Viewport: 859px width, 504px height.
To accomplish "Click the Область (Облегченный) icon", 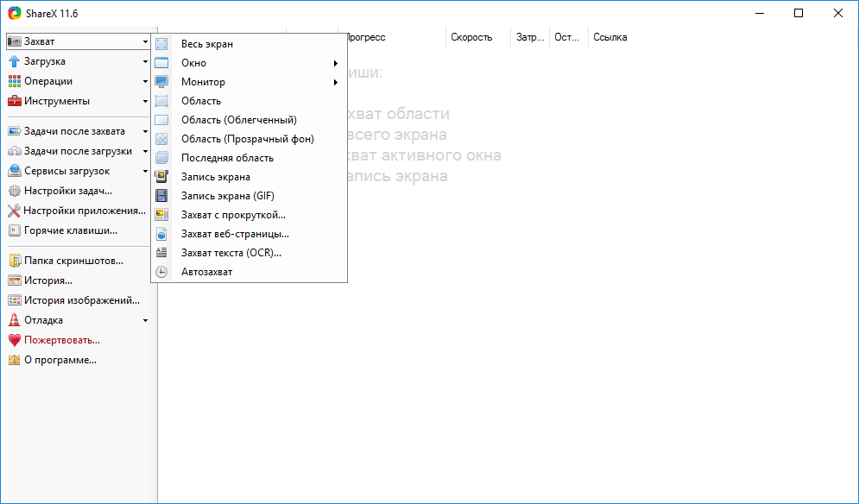I will click(161, 120).
